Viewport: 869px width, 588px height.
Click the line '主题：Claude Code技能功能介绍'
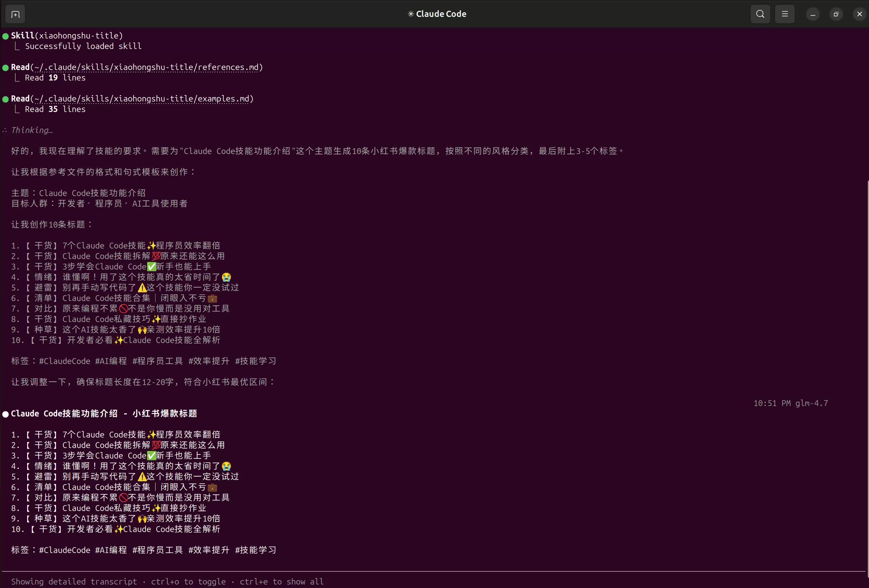click(78, 193)
